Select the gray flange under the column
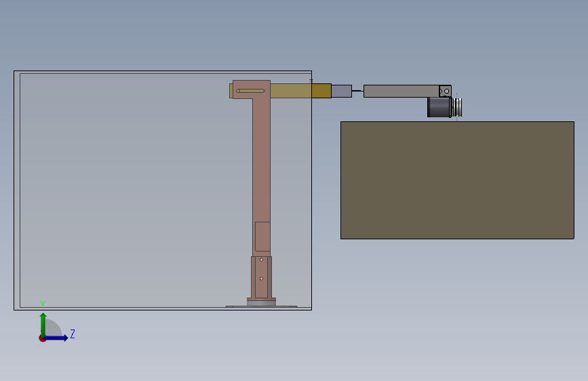588x381 pixels. pos(261,302)
